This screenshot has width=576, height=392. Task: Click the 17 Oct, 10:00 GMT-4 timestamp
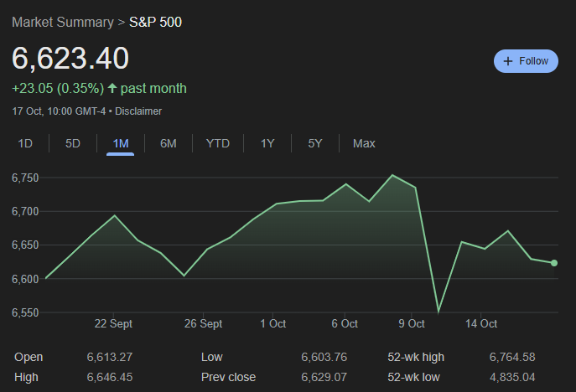pos(59,111)
